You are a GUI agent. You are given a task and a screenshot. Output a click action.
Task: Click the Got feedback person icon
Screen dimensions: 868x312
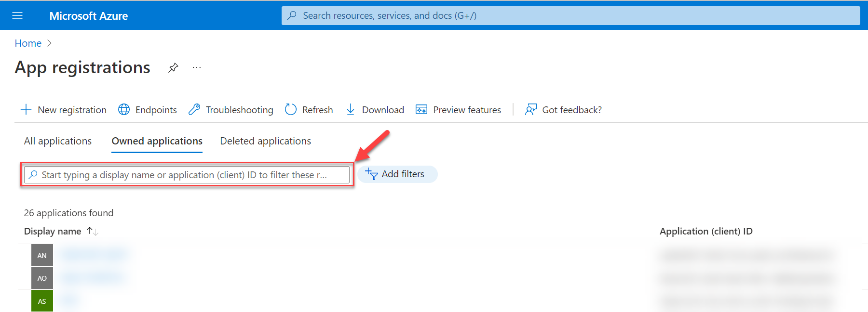pos(531,110)
